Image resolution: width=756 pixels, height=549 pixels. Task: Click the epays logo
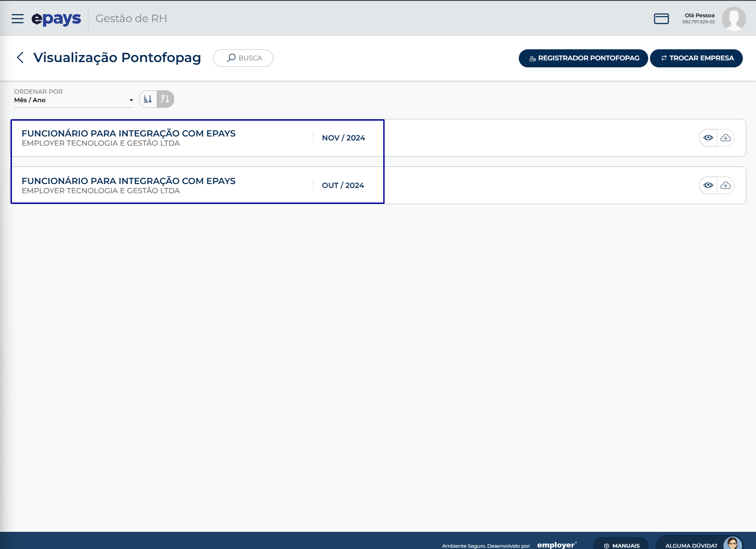click(56, 18)
